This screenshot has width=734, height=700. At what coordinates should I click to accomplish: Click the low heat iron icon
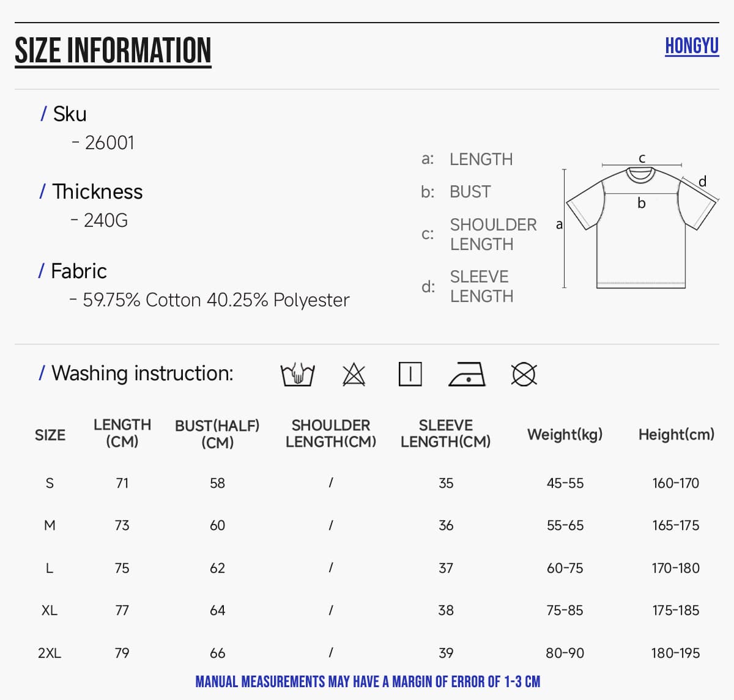[467, 374]
